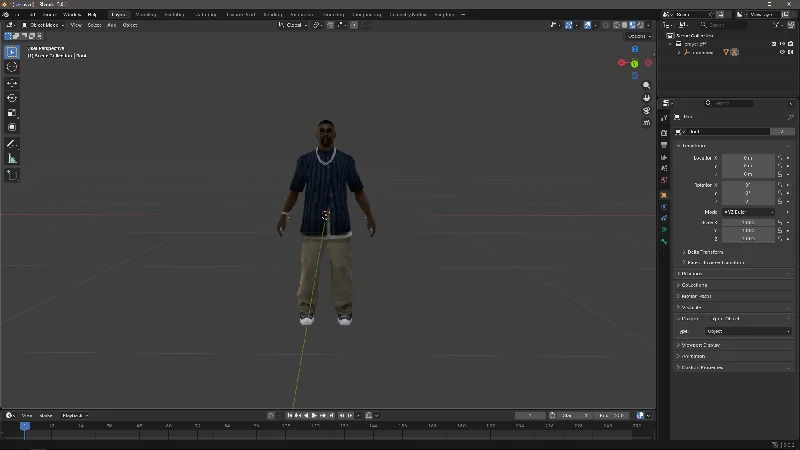Play the animation forward
This screenshot has height=450, width=800.
[314, 415]
